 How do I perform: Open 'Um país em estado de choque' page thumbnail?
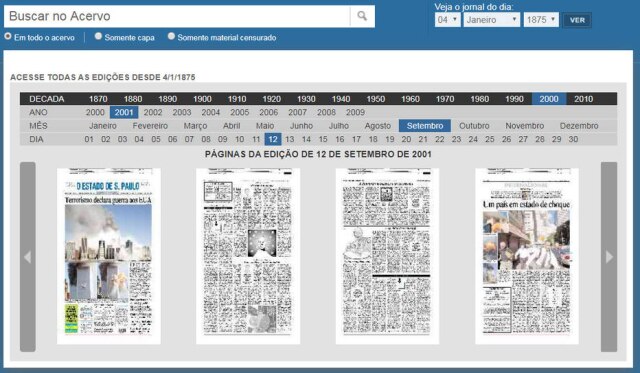(x=527, y=256)
